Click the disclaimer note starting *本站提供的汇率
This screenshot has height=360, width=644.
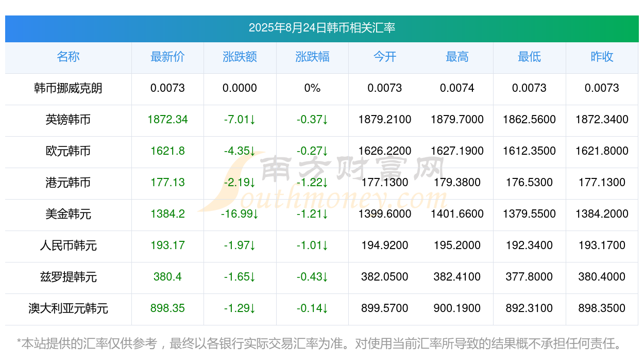(x=319, y=343)
